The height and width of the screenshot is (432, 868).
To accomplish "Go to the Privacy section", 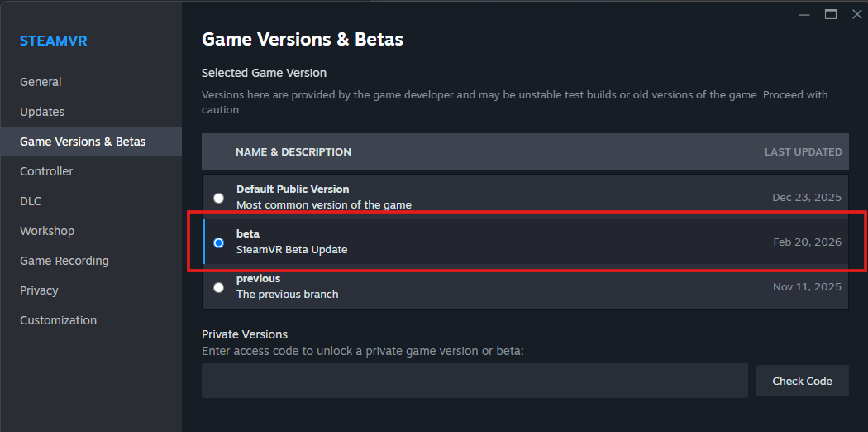I will (x=39, y=290).
